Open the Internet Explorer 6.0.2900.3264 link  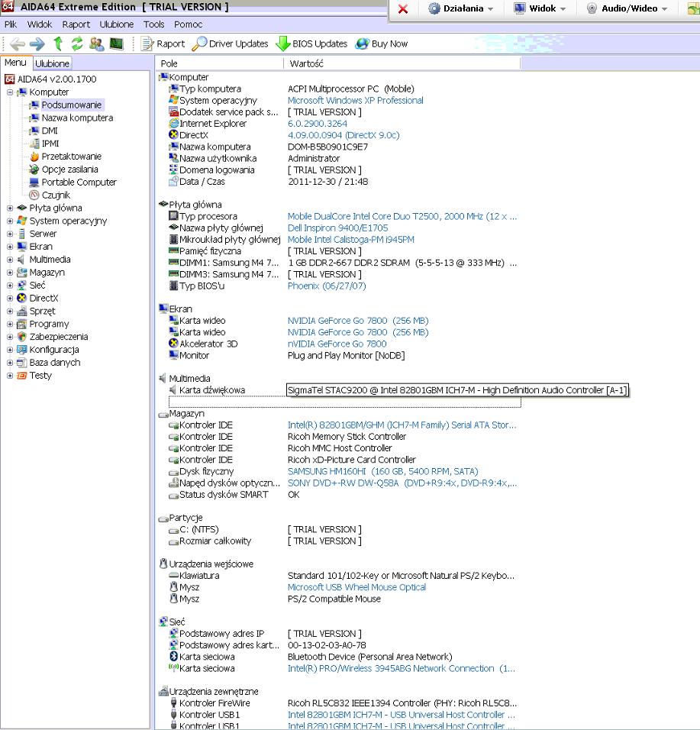[317, 124]
